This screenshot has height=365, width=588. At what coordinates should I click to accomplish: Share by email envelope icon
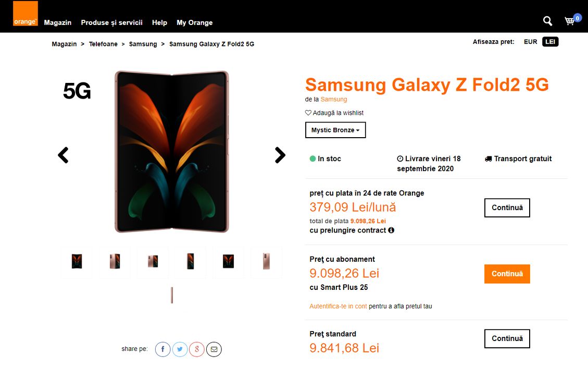tap(214, 349)
